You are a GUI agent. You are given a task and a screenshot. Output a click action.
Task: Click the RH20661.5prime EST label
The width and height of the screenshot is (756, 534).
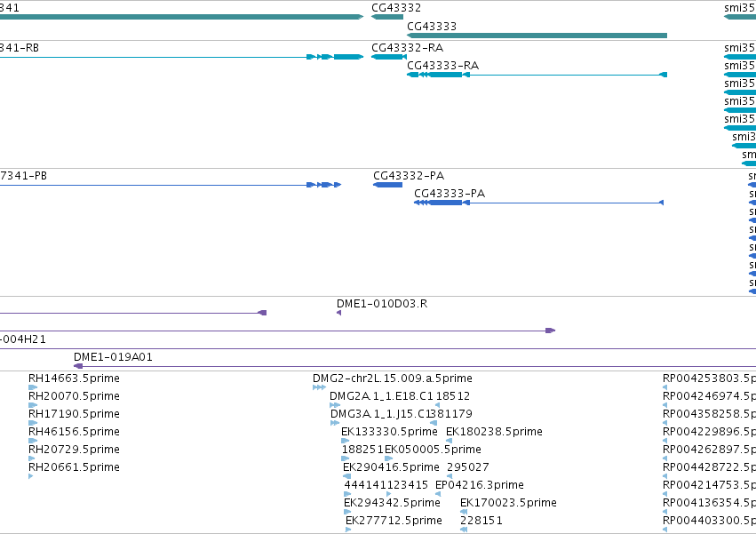(74, 467)
